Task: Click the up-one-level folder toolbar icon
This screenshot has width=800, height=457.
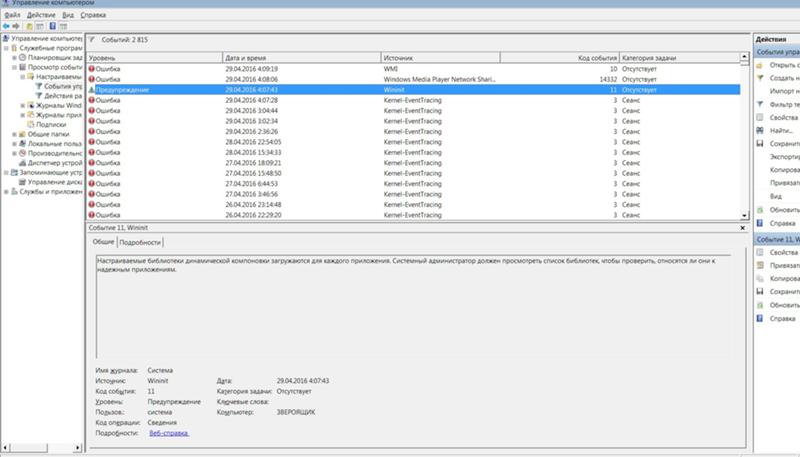Action: 30,26
